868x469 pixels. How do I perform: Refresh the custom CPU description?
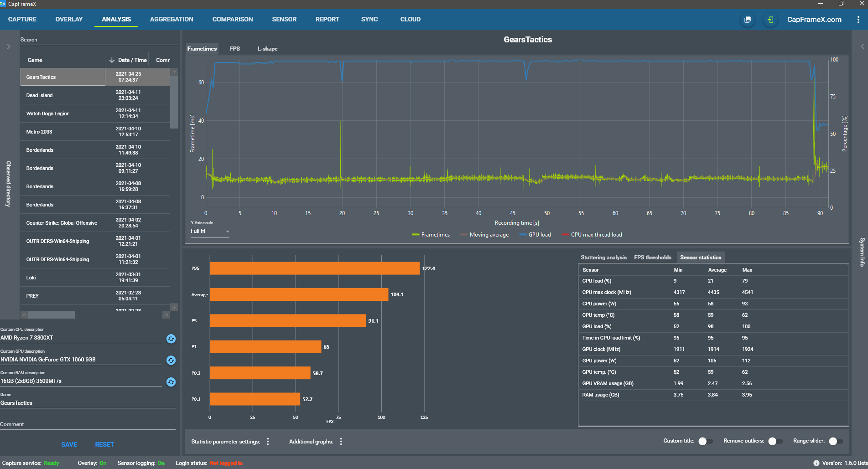(171, 339)
